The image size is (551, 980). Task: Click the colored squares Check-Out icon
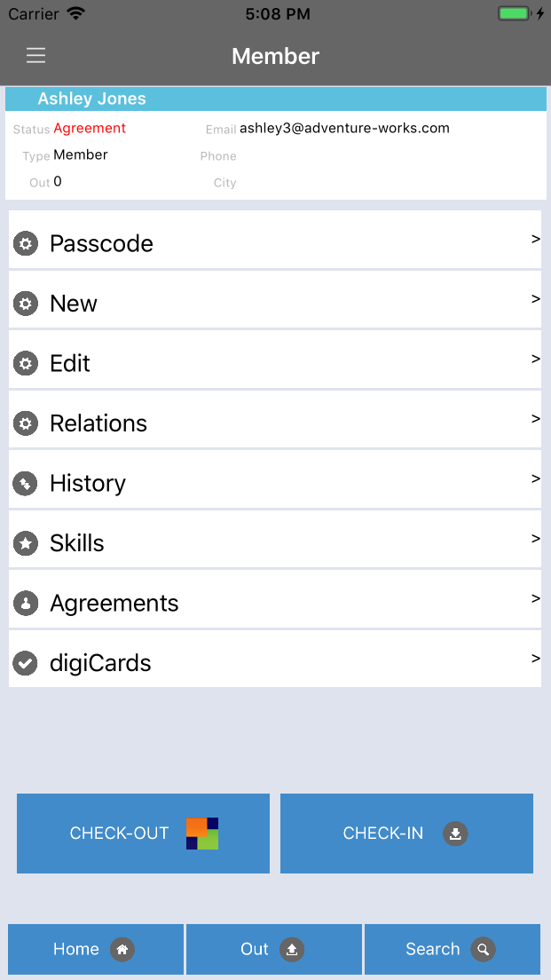(x=202, y=834)
